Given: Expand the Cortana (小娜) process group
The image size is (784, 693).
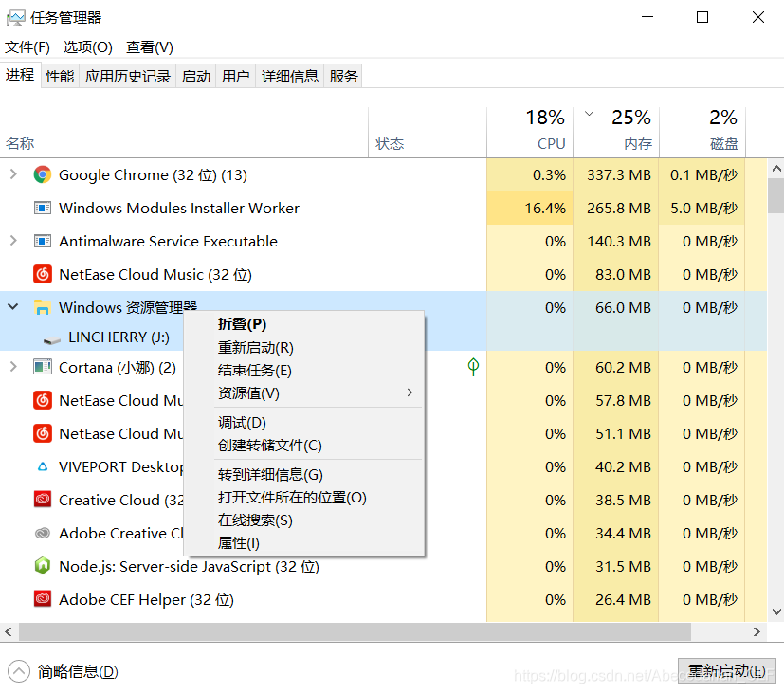Looking at the screenshot, I should pos(13,367).
